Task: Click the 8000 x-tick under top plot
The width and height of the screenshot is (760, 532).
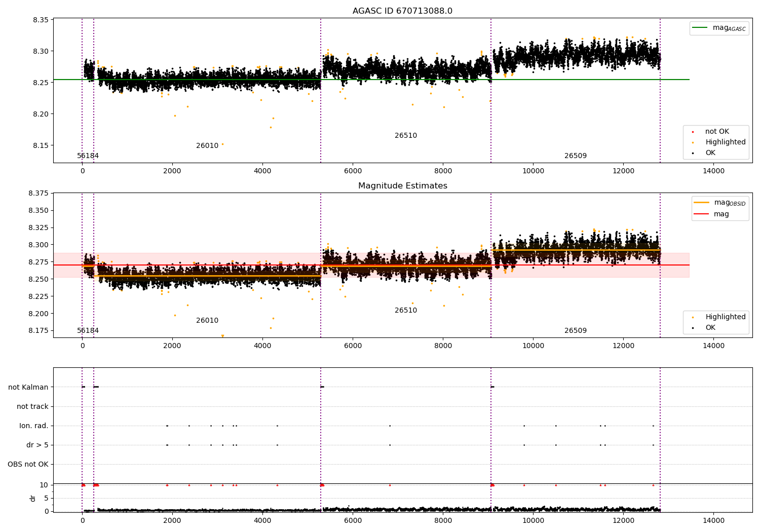Action: [x=443, y=171]
